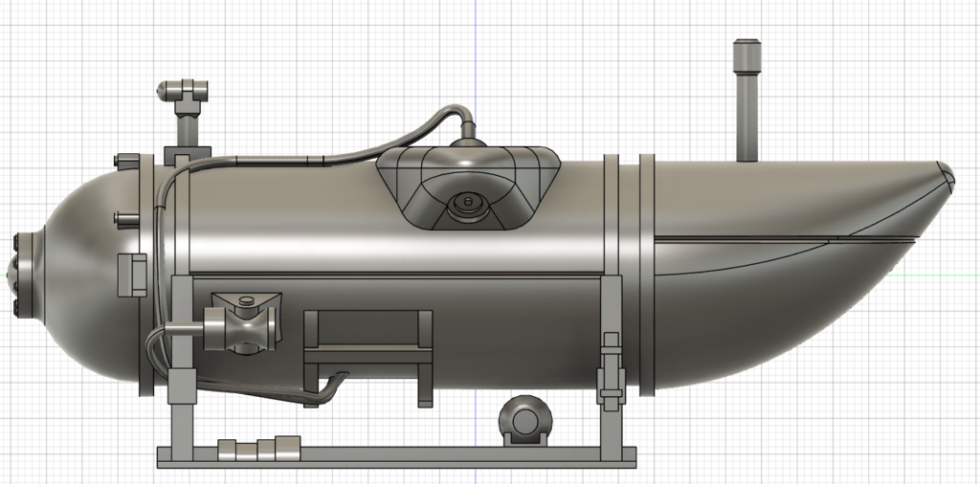Select the tall vertical mast on tail section
This screenshot has height=484, width=980.
746,99
